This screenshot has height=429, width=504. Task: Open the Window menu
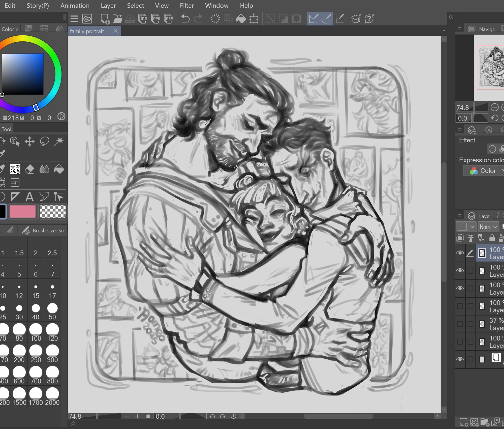[x=217, y=6]
